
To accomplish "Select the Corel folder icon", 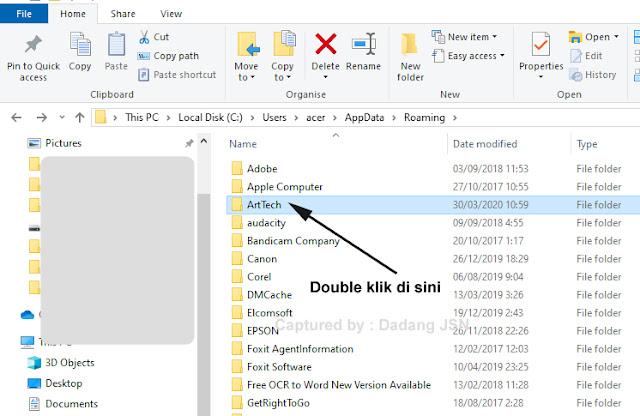I will 237,277.
